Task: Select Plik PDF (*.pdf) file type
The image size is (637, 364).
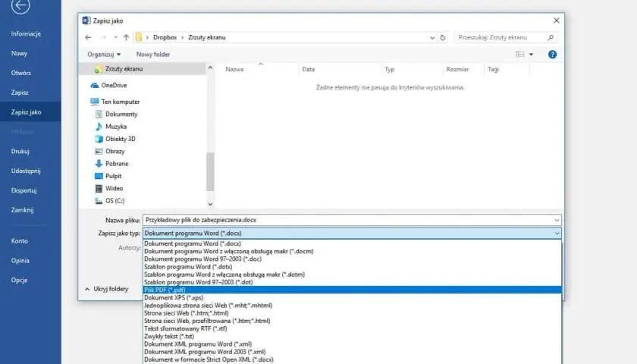Action: pyautogui.click(x=352, y=290)
